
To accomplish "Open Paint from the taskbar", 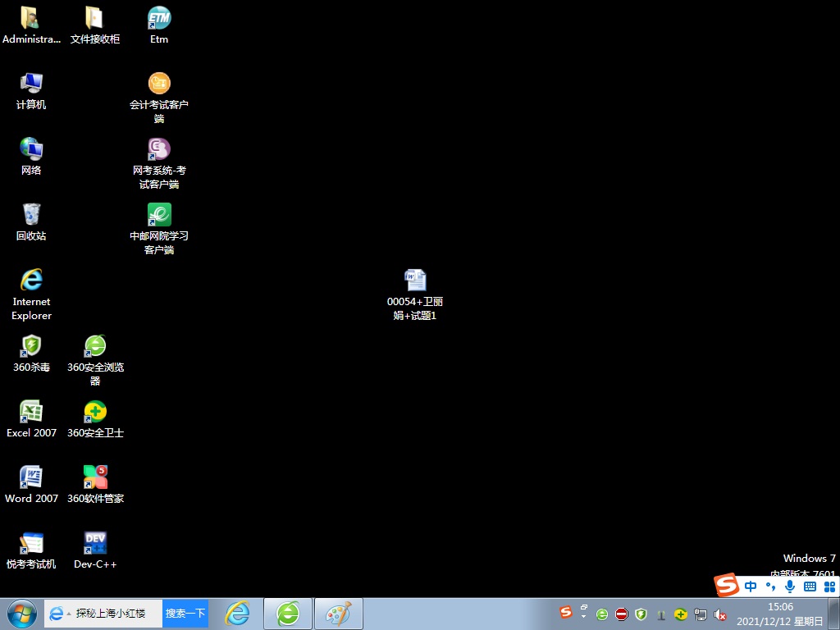I will coord(338,613).
